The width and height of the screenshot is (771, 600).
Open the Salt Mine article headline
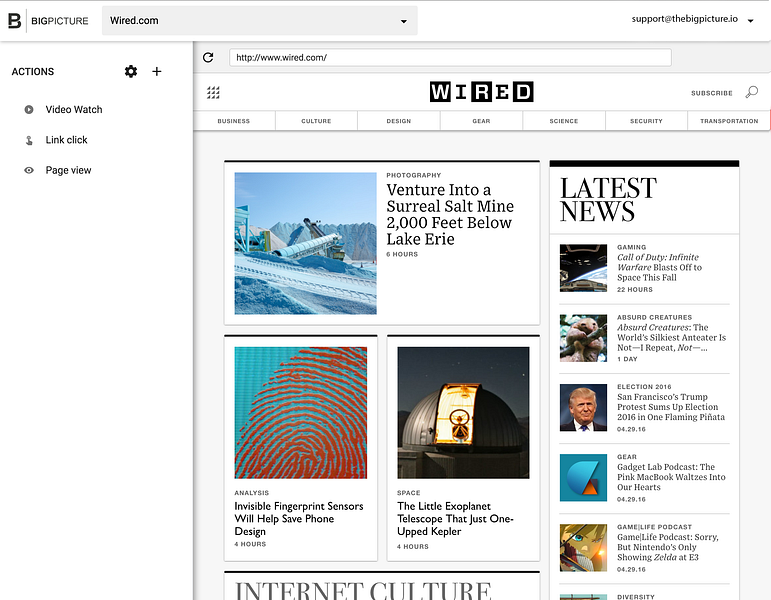[450, 214]
